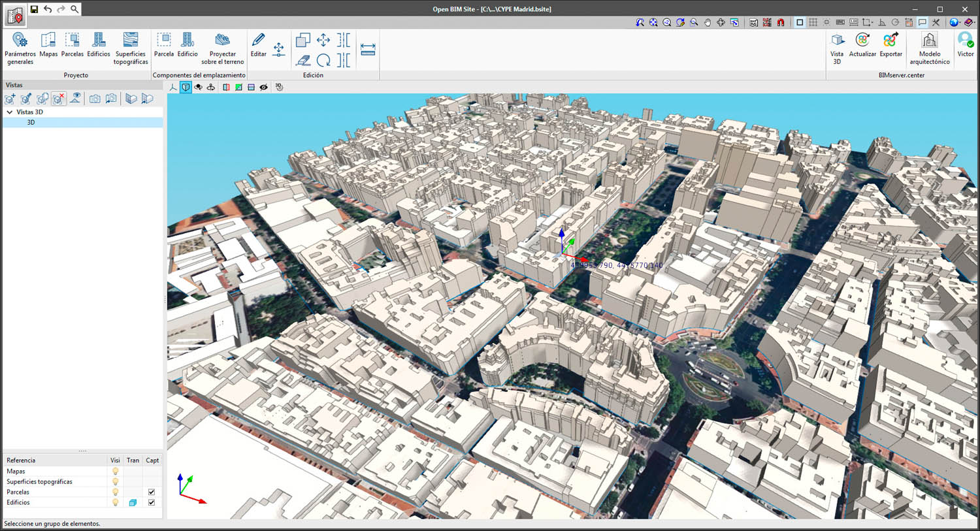
Task: Uncheck Capt checkbox for Edificios
Action: (152, 502)
